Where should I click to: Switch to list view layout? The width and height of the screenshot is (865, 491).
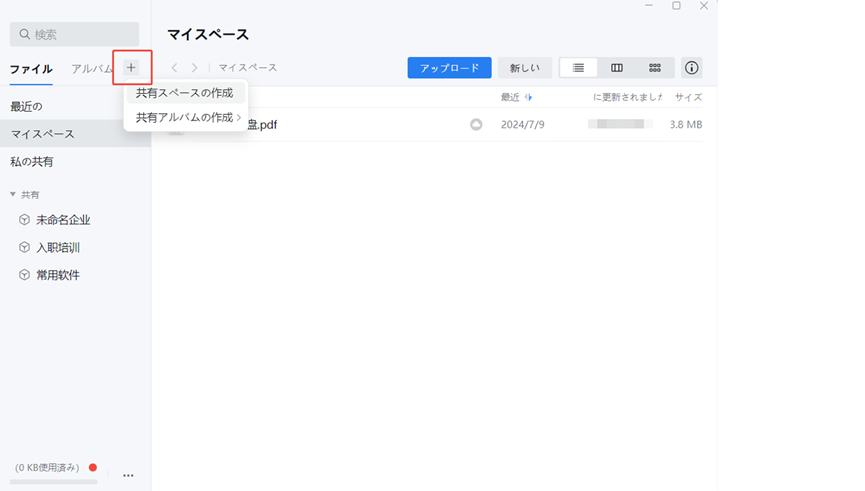pyautogui.click(x=578, y=68)
